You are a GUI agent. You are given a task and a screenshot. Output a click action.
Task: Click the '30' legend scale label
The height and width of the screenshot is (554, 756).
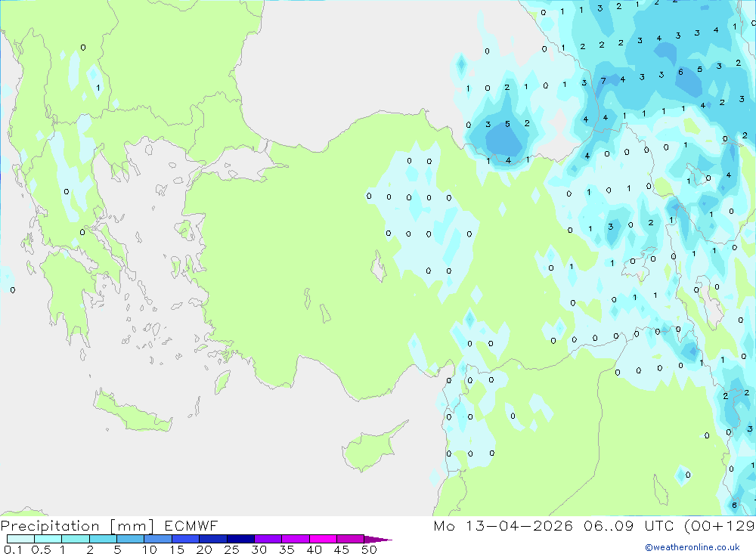(259, 549)
